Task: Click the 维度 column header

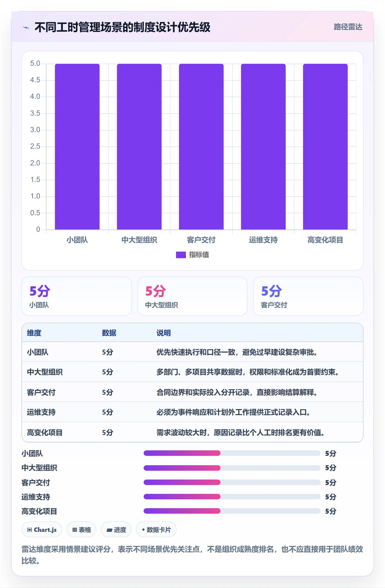Action: click(x=34, y=333)
